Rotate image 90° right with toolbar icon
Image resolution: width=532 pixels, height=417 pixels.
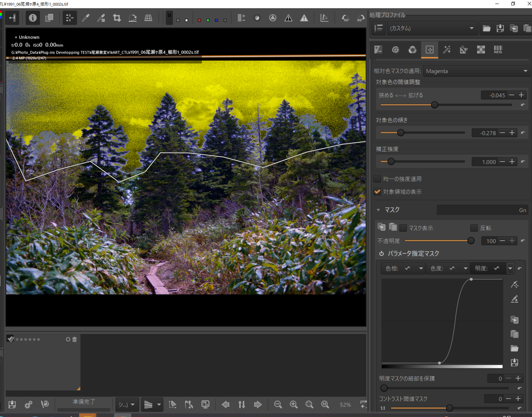[x=360, y=18]
